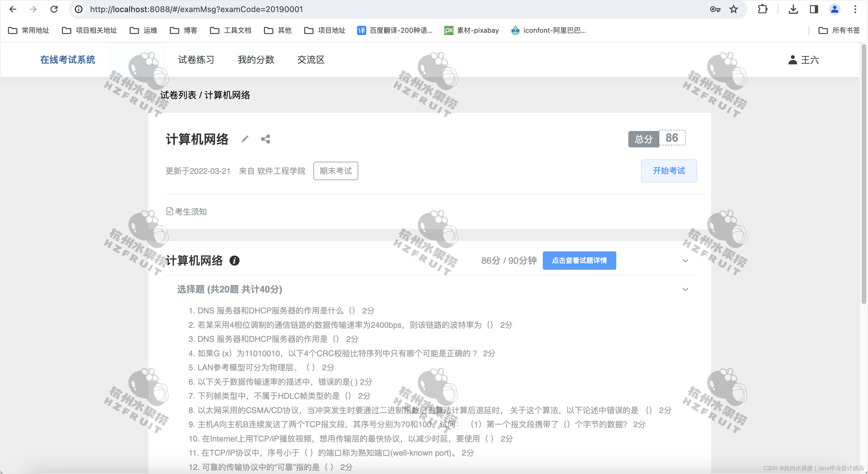The image size is (868, 474).
Task: Open the 试卷练习 navigation tab
Action: pos(196,60)
